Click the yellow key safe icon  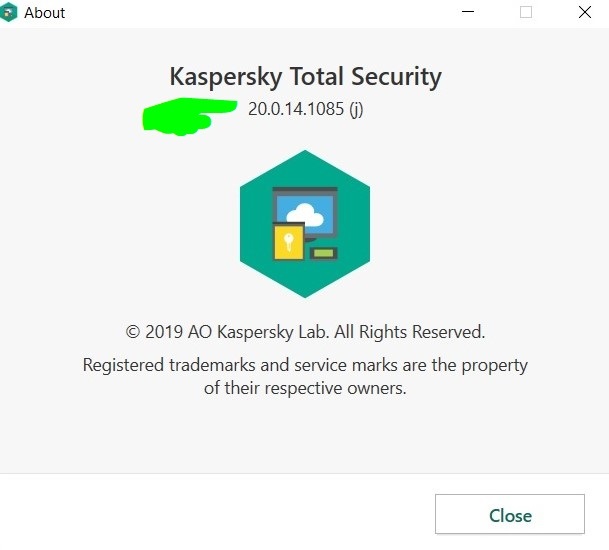(289, 241)
